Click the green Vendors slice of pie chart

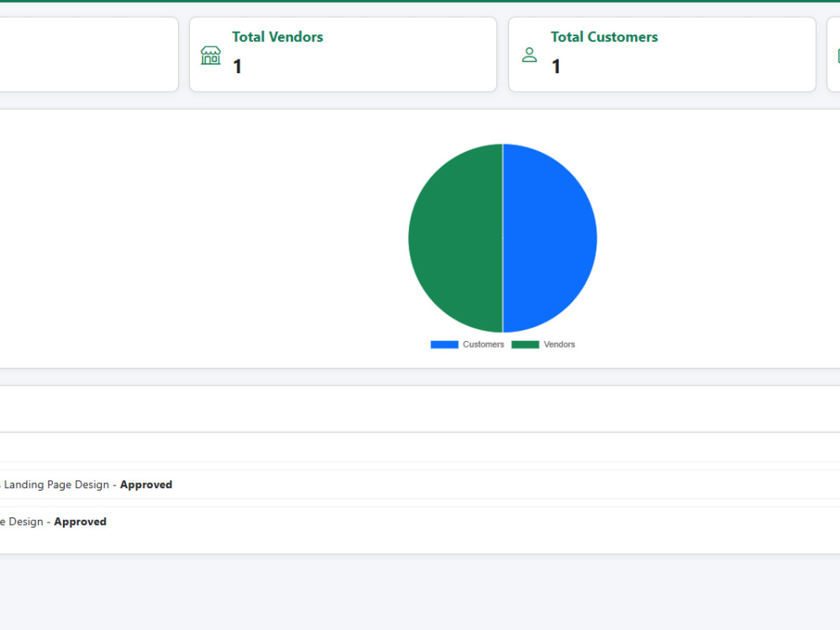pos(455,238)
